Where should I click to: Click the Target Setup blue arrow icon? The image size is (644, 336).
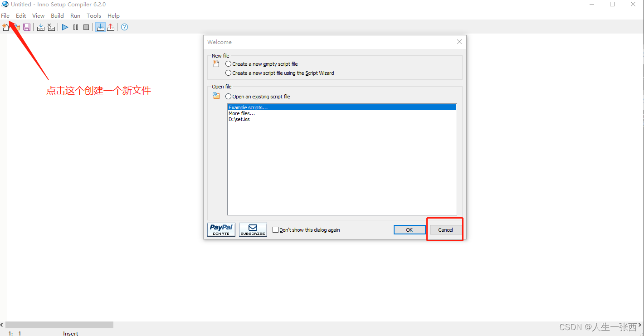100,27
